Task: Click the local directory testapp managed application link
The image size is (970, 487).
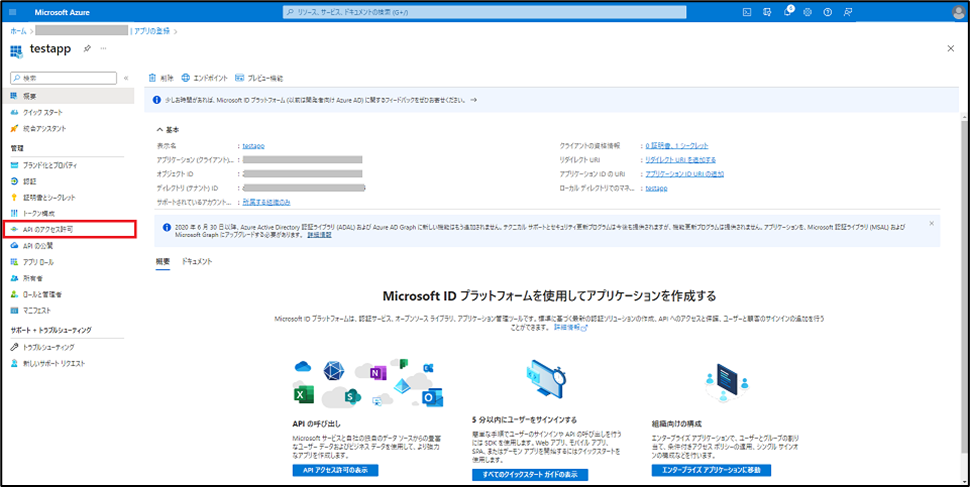Action: coord(656,188)
